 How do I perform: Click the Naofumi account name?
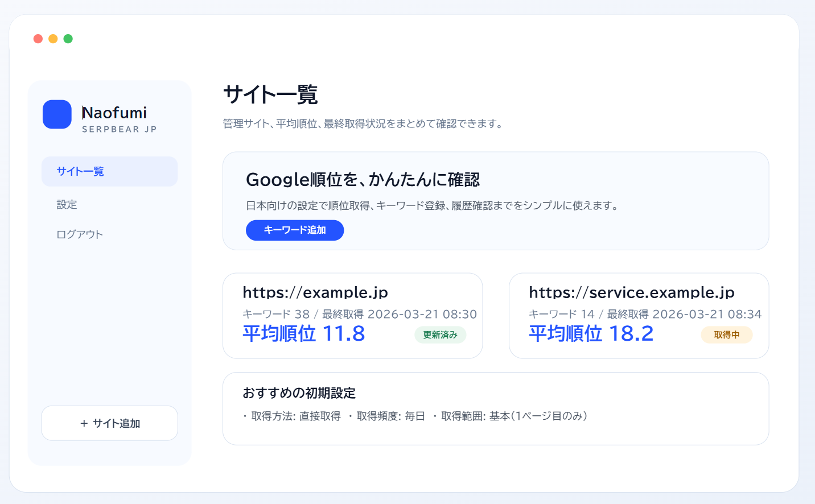click(114, 113)
